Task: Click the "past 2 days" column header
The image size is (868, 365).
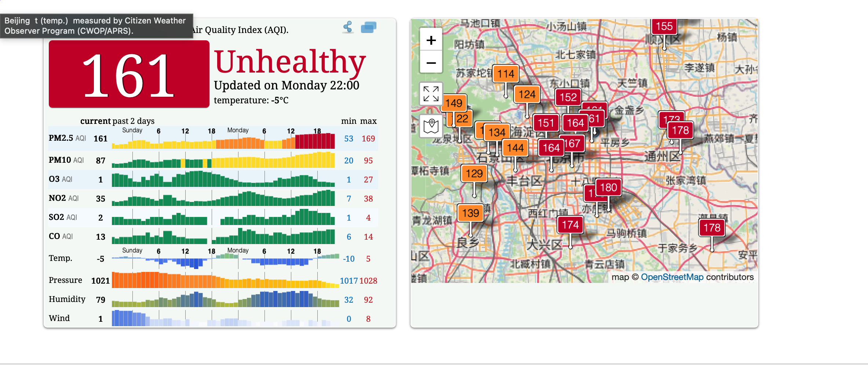Action: [x=134, y=121]
